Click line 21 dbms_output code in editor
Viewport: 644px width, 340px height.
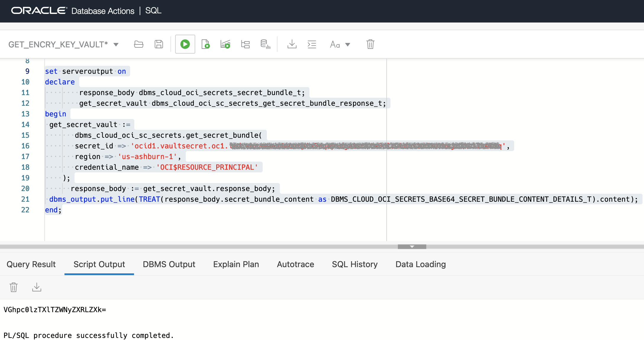pos(92,199)
